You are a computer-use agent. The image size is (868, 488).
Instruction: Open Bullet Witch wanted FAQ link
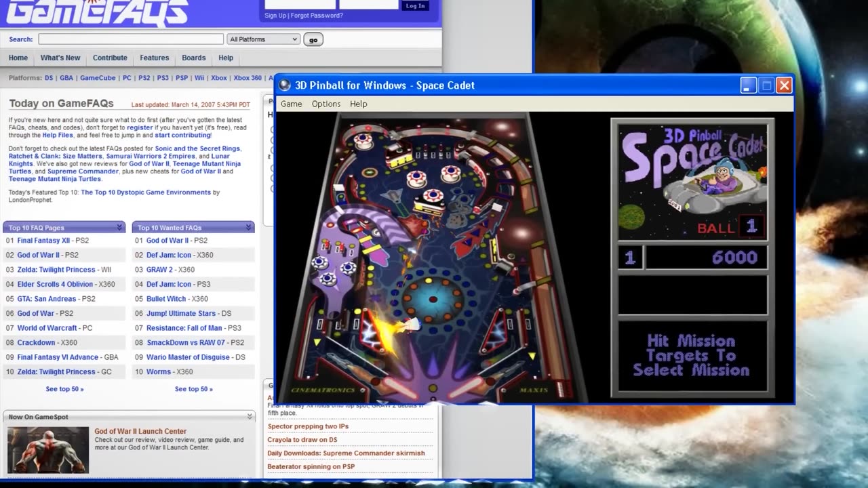coord(166,299)
